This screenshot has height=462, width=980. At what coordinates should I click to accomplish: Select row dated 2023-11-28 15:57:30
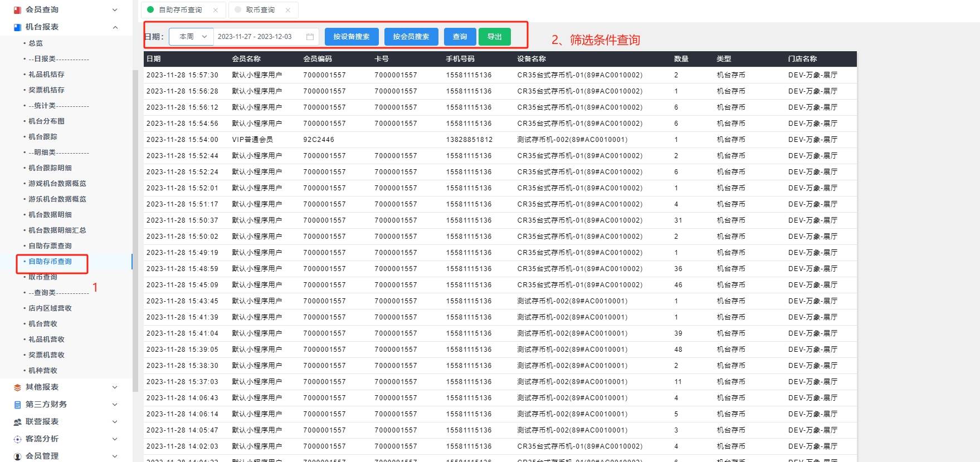point(500,75)
